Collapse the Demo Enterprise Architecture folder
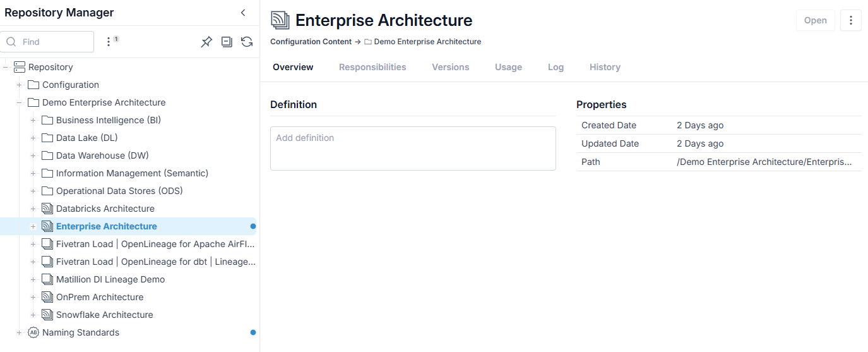Image resolution: width=868 pixels, height=352 pixels. click(20, 102)
